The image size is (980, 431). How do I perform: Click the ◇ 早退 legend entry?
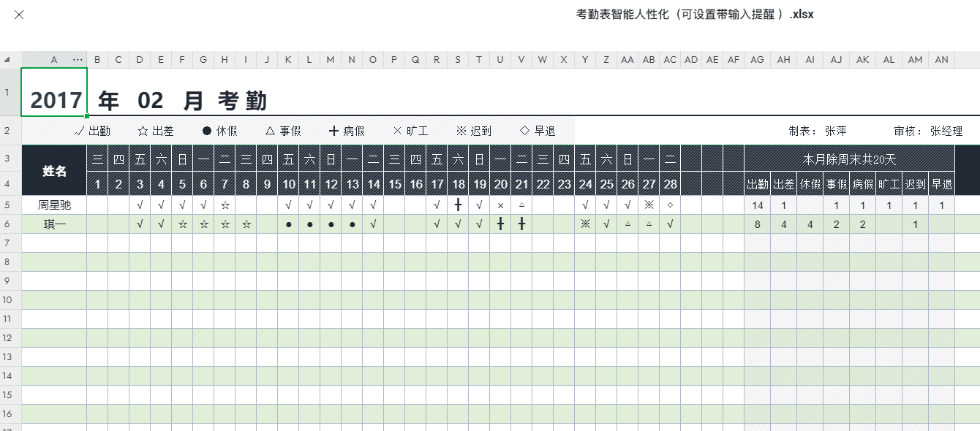[538, 131]
